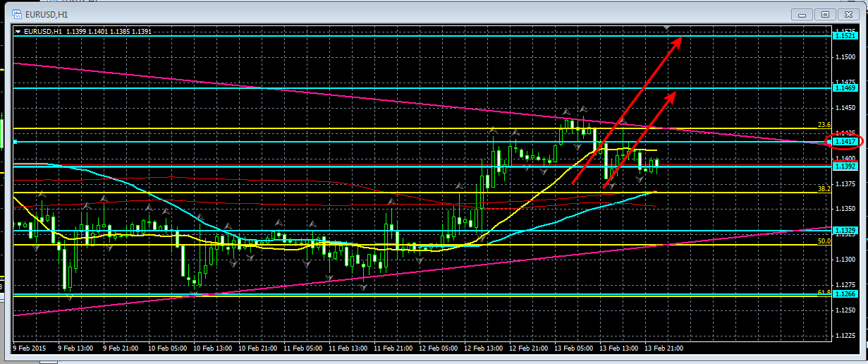868x364 pixels.
Task: Click the 9 Feb 21:00 time label
Action: pos(122,348)
